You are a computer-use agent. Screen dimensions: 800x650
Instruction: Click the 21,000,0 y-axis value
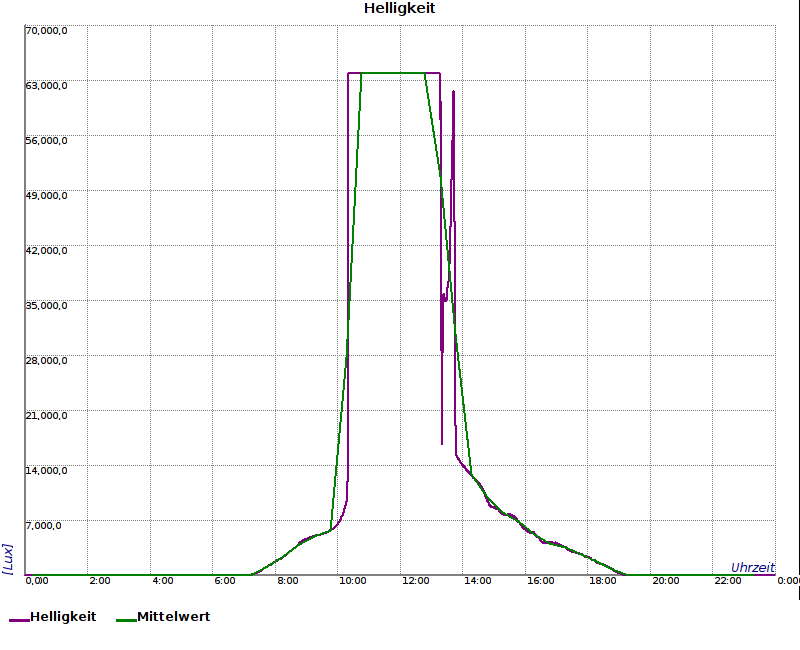point(46,416)
